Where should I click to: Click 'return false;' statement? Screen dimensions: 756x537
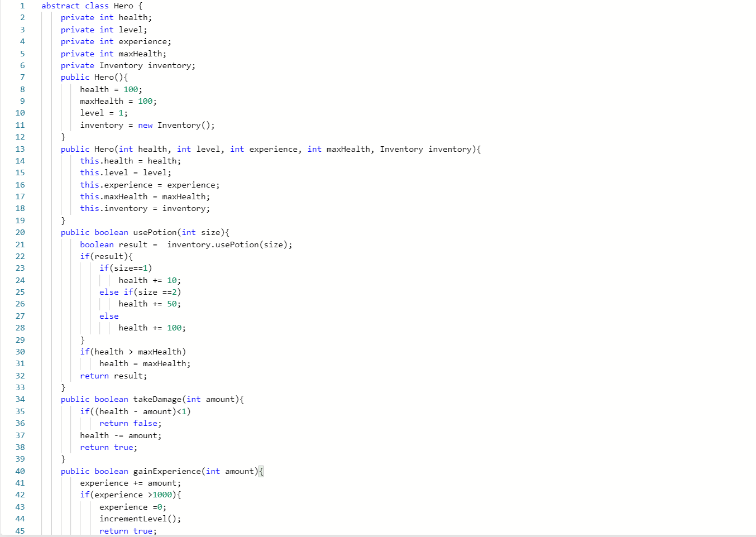(x=131, y=423)
